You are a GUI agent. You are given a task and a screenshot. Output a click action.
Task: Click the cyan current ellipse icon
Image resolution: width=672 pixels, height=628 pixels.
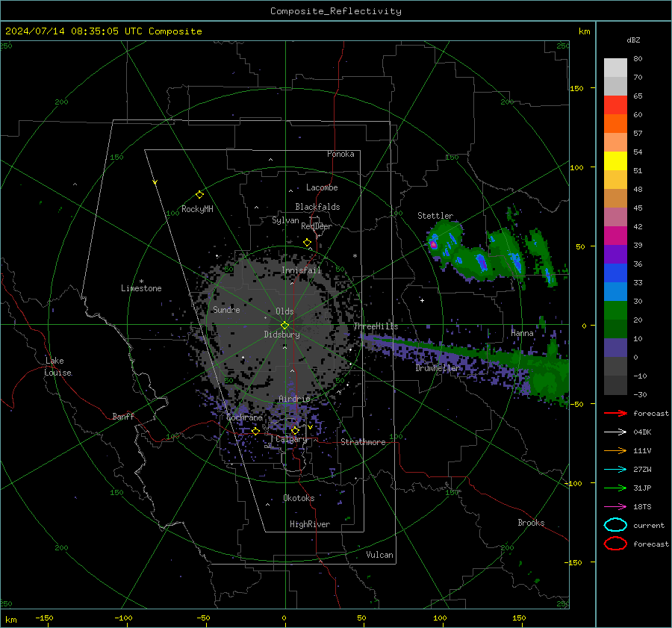(x=615, y=525)
